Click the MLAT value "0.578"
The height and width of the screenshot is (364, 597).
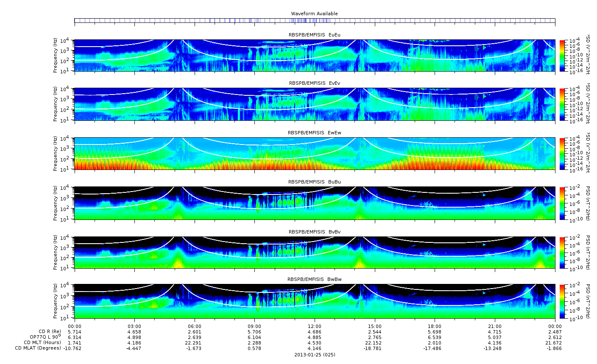click(254, 348)
